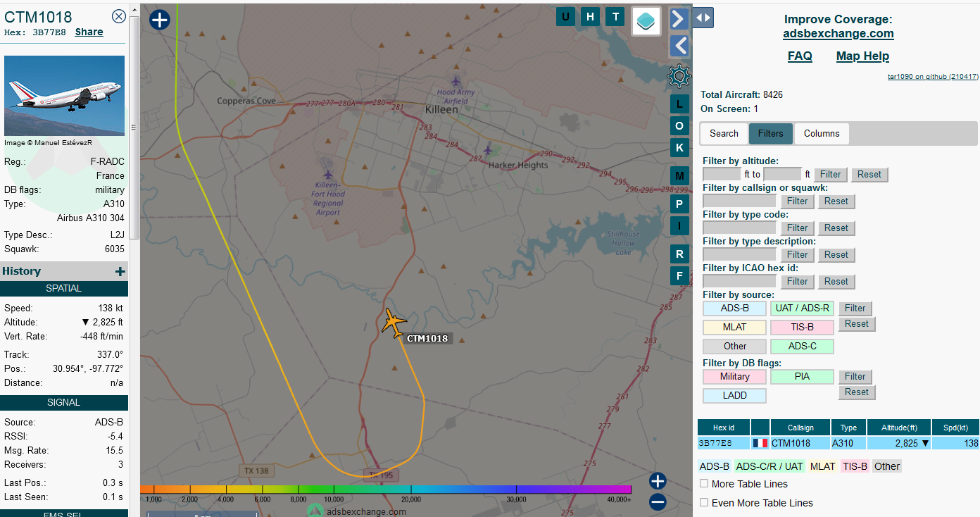This screenshot has height=517, width=980.
Task: Toggle the ADS-C source filter
Action: 802,347
